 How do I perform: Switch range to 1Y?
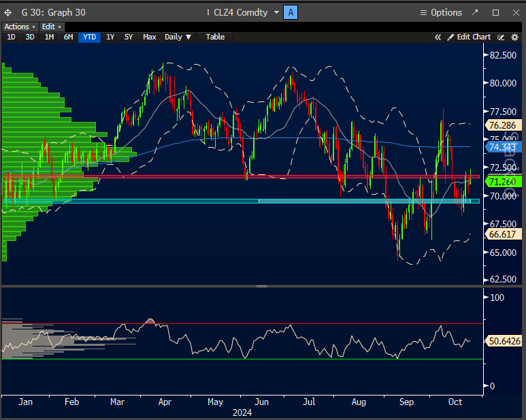(110, 37)
